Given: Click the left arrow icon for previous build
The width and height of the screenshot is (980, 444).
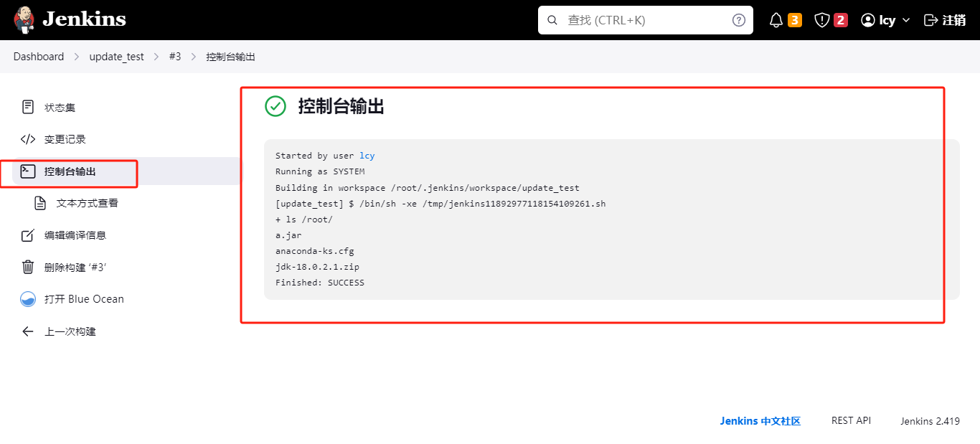Looking at the screenshot, I should point(28,331).
